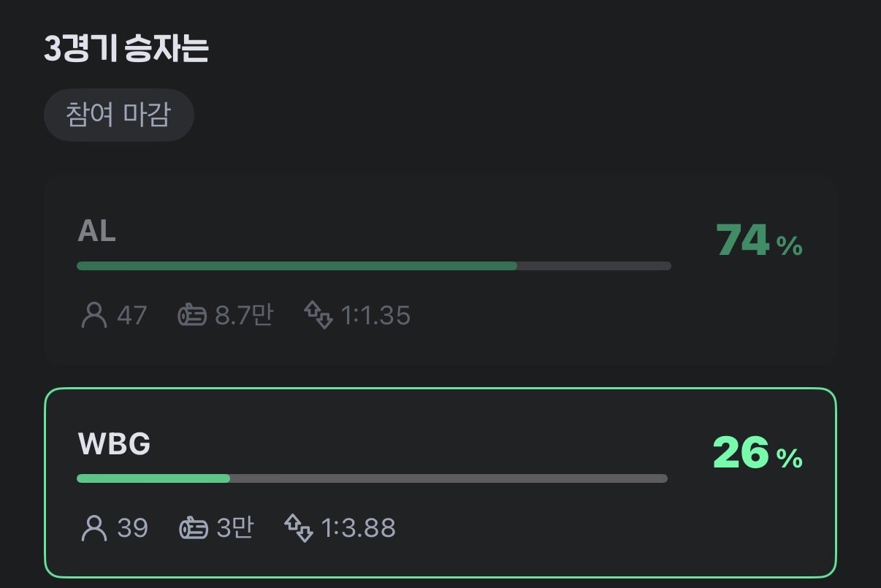Click the WBG 26% progress bar
This screenshot has width=881, height=588.
[x=371, y=478]
